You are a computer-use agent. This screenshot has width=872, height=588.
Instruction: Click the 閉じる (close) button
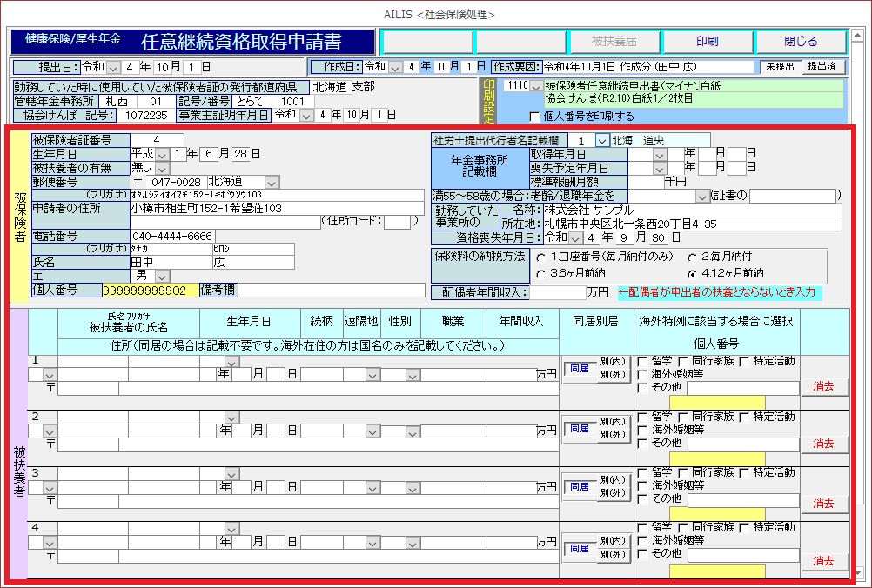pos(800,42)
